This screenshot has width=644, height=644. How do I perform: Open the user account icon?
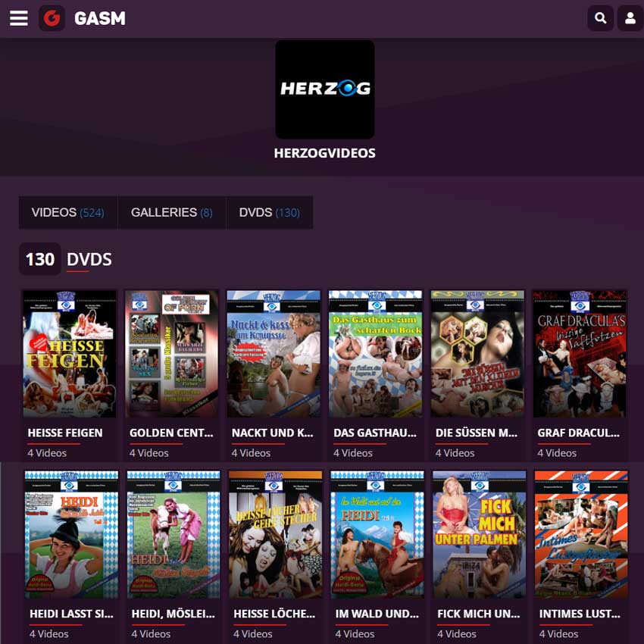630,18
